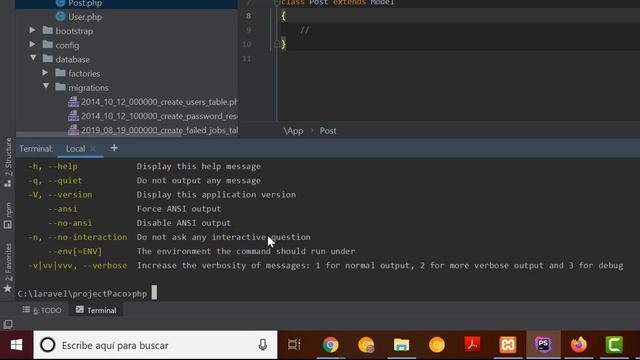Click line number 8 in the gutter

click(x=248, y=16)
